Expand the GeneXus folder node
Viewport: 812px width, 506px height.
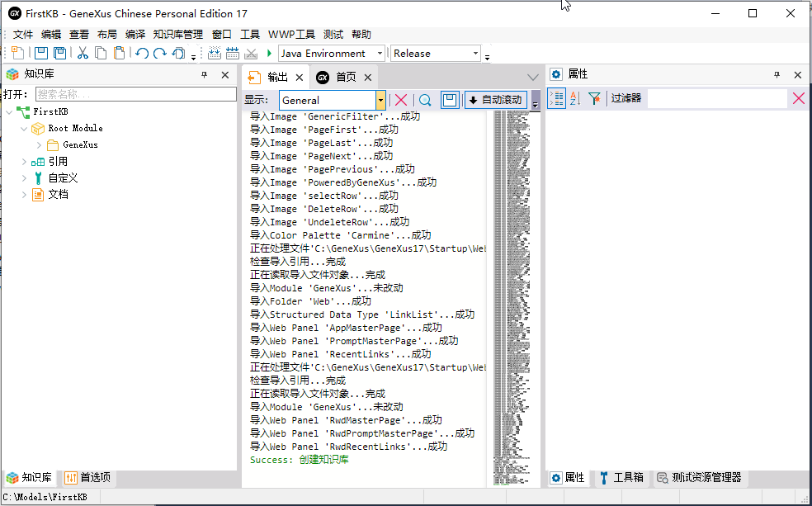tap(39, 145)
